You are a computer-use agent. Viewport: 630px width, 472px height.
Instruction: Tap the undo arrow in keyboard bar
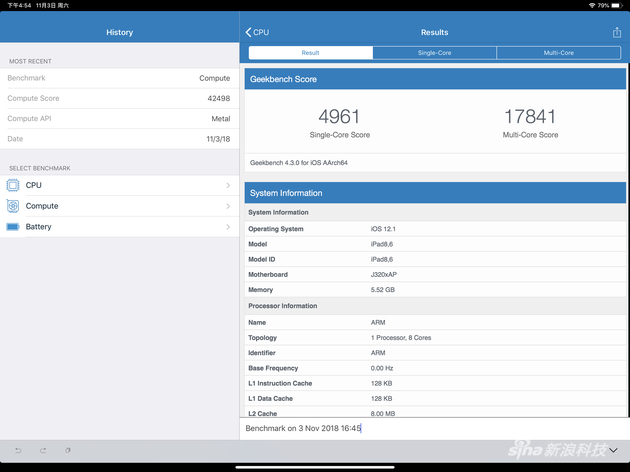18,451
